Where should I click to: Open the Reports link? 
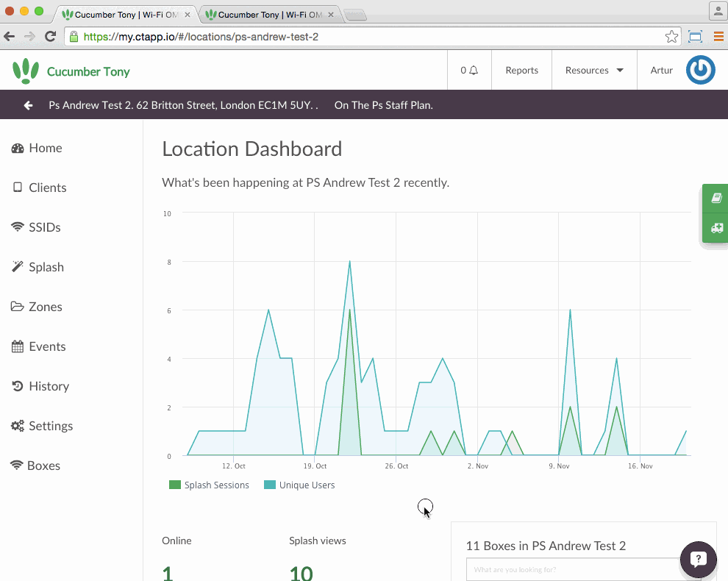pyautogui.click(x=521, y=71)
